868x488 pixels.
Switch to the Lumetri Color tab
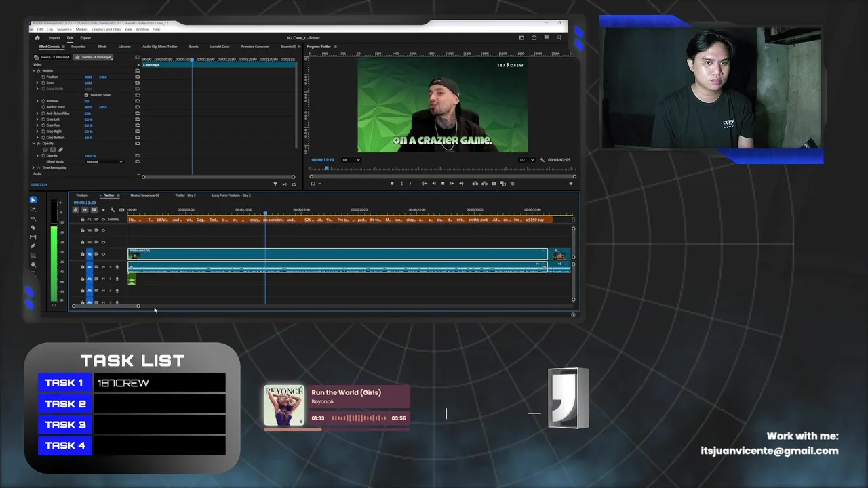pyautogui.click(x=220, y=47)
